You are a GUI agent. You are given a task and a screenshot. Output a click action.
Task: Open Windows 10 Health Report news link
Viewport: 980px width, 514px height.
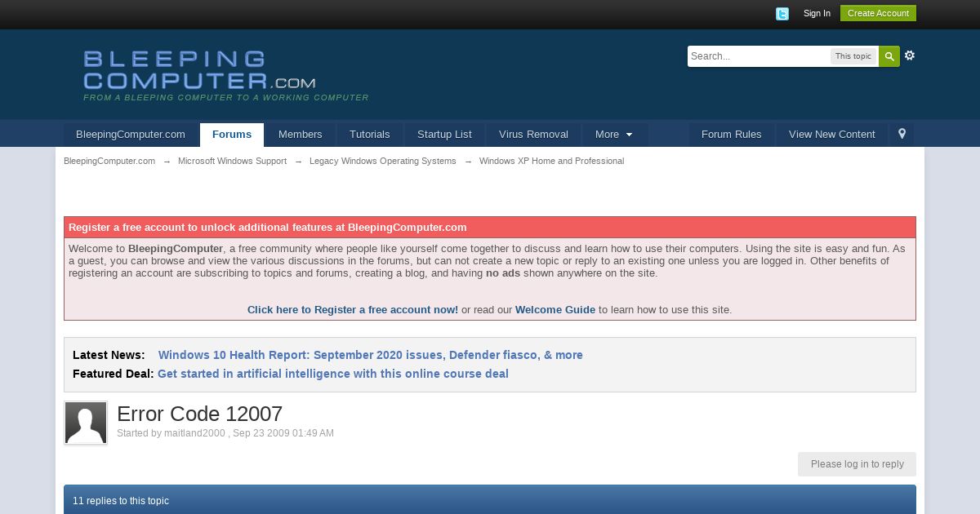click(371, 355)
